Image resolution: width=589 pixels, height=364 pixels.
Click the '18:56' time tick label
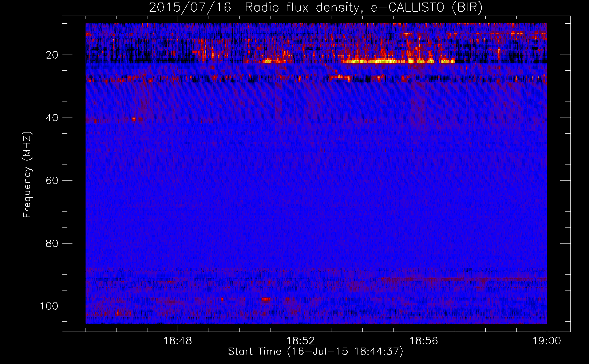point(424,341)
